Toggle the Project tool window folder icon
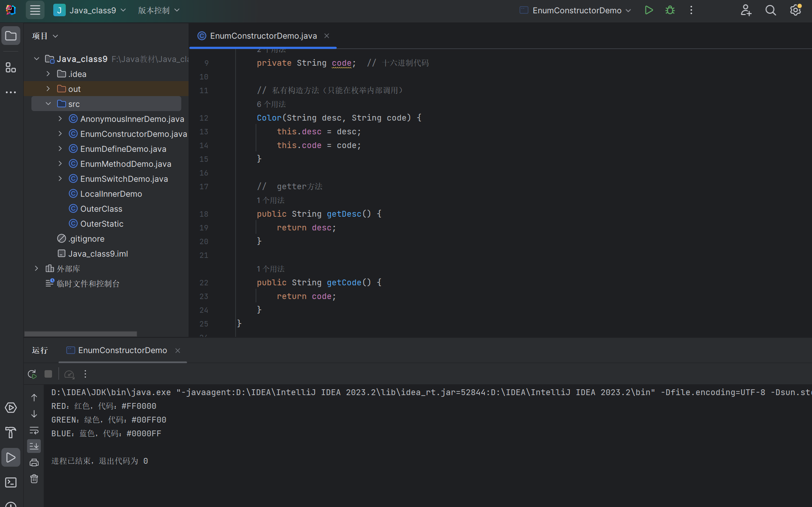 11,36
